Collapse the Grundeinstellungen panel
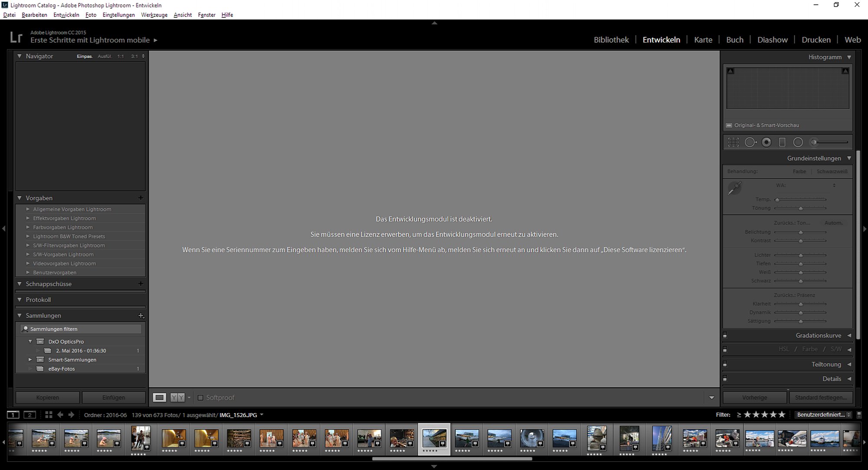Image resolution: width=868 pixels, height=470 pixels. pos(849,158)
